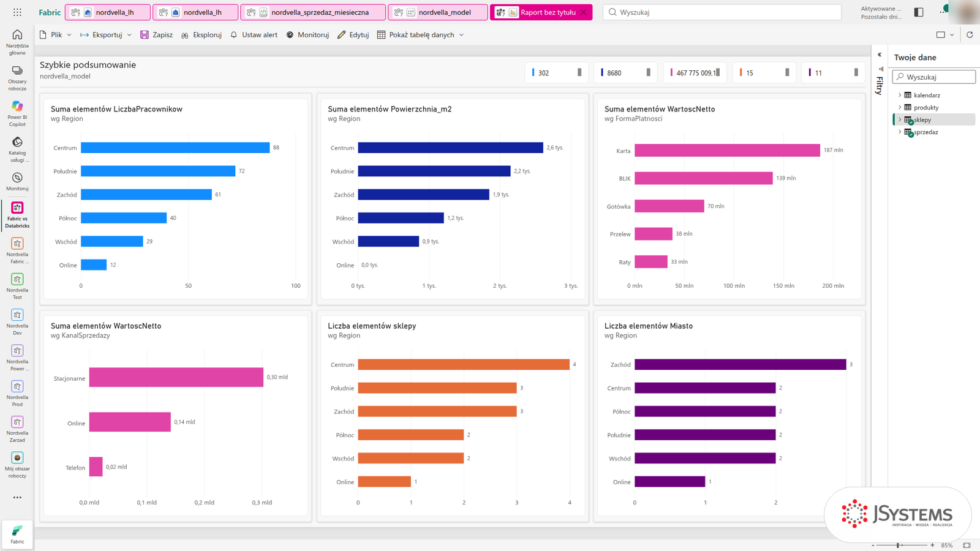Open the Nordvella Dev workspace
Screen dimensions: 980x551
[17, 322]
